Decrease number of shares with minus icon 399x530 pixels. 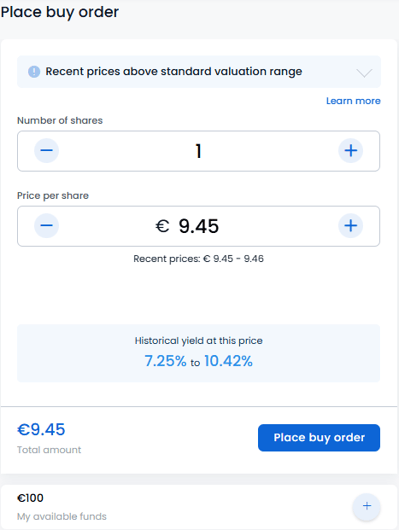(47, 150)
